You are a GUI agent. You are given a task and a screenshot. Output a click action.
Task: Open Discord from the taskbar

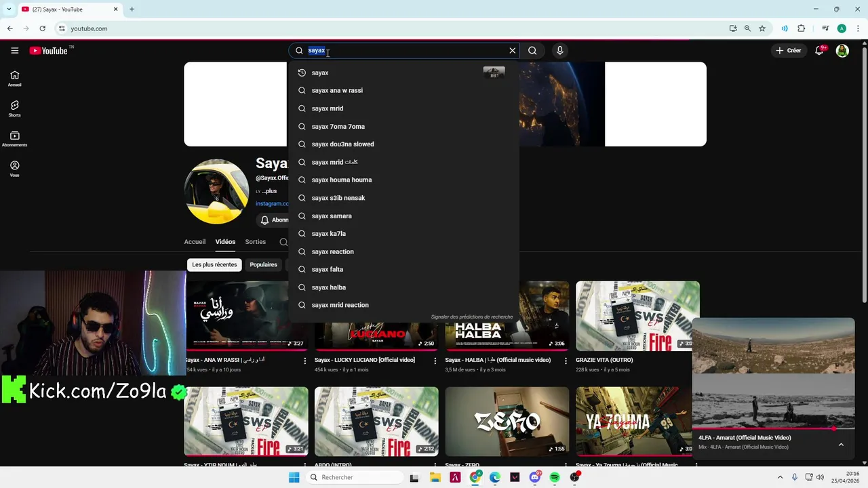535,477
